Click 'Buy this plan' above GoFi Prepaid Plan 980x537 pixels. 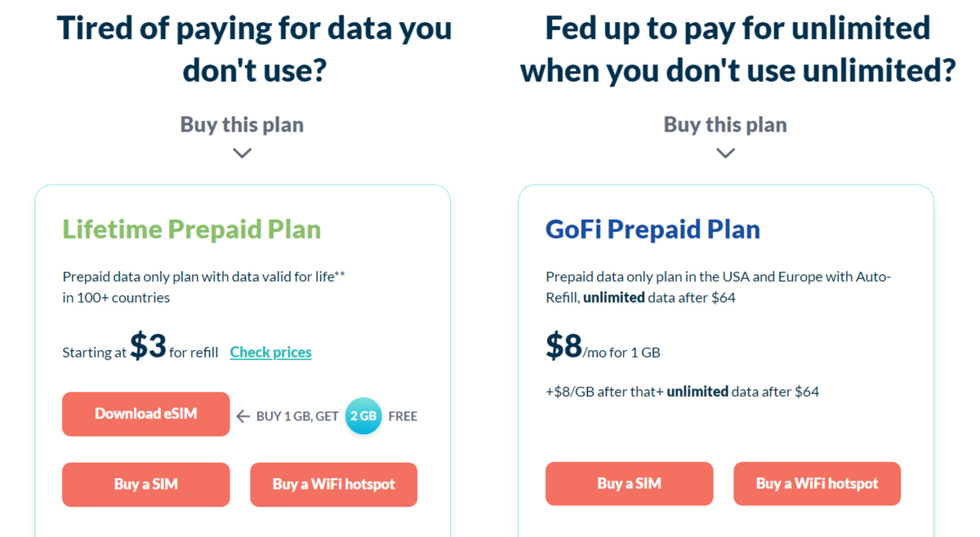pos(725,124)
